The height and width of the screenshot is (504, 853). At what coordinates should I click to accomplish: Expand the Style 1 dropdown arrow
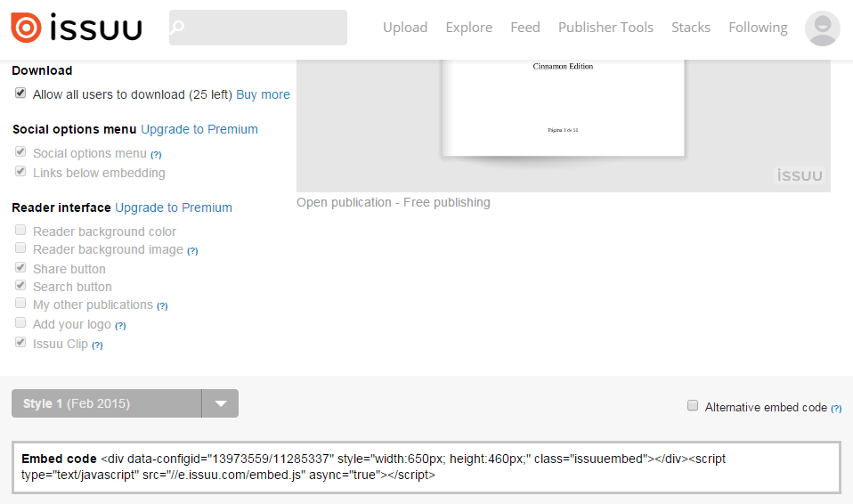click(x=220, y=403)
